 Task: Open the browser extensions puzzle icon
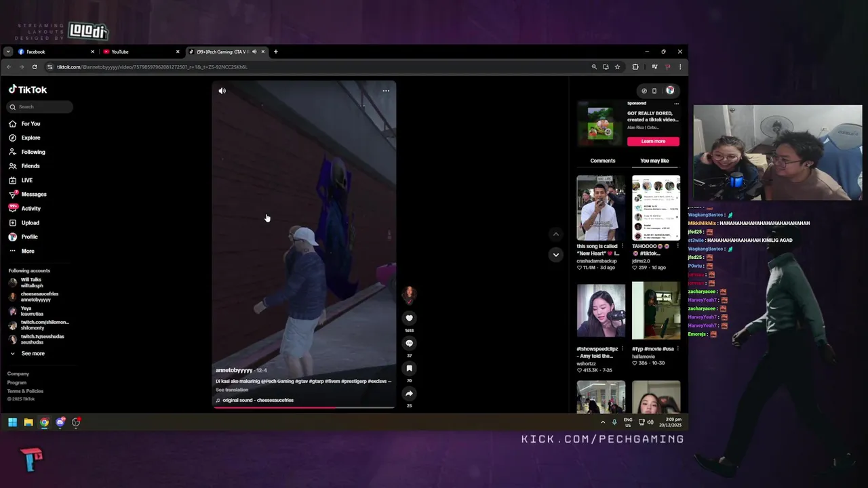point(635,67)
